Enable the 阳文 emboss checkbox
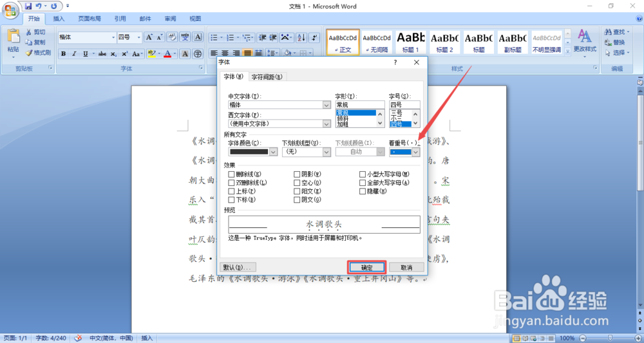 [297, 191]
